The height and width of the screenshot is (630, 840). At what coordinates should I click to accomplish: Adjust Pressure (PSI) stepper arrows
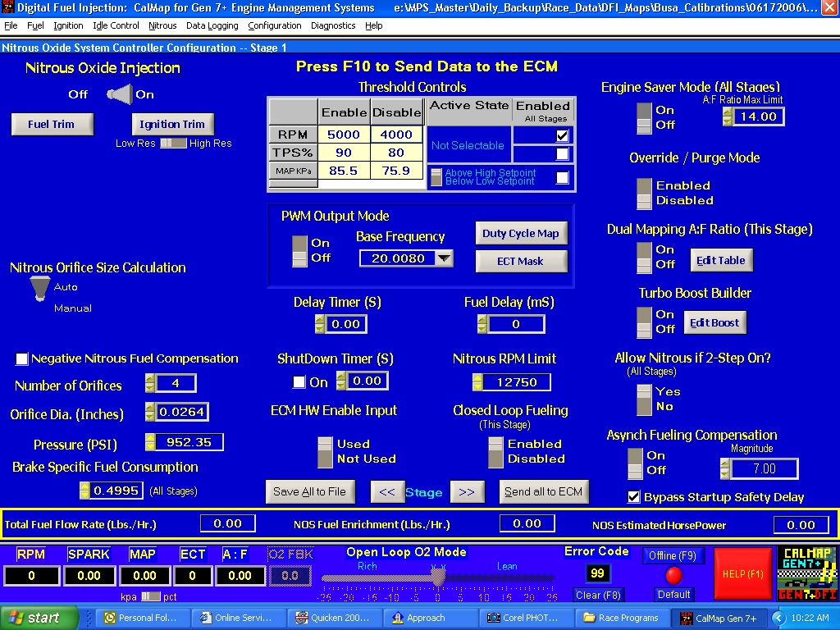150,442
